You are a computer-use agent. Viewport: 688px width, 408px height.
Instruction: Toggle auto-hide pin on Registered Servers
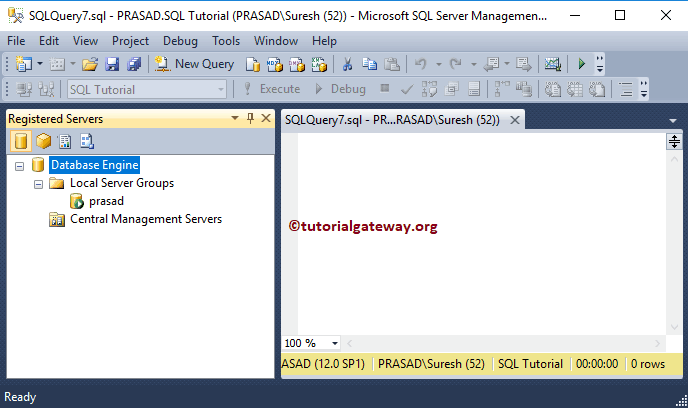pos(251,118)
